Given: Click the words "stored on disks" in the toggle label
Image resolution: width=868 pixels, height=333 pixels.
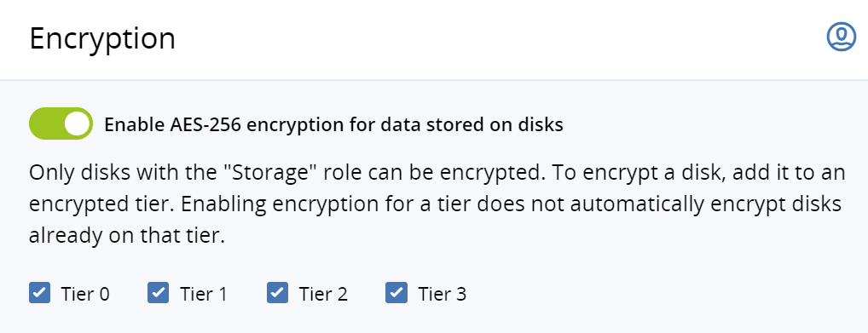Looking at the screenshot, I should tap(498, 125).
